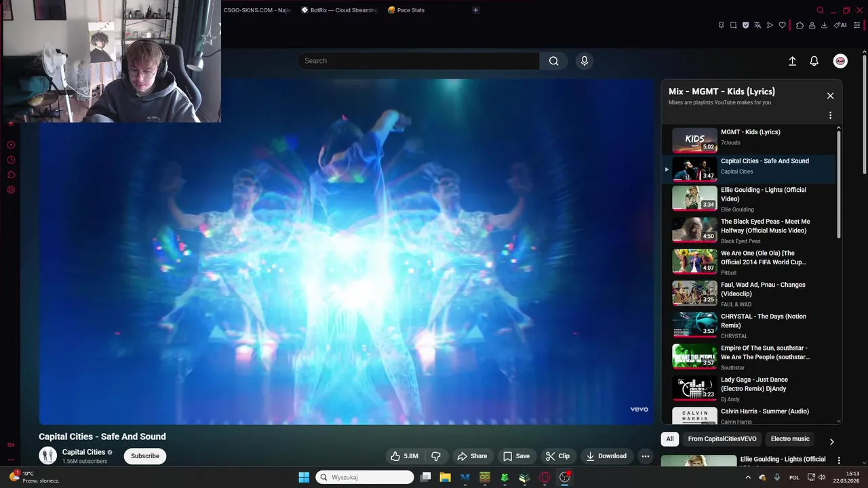Play Faul, Wad Ad, Pnau - Changes
Image resolution: width=868 pixels, height=488 pixels.
(x=750, y=294)
